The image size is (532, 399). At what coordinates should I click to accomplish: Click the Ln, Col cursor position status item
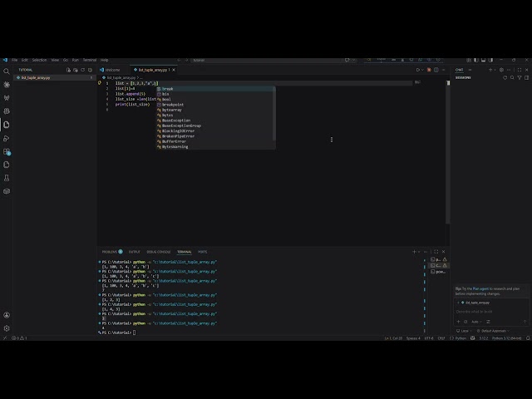tap(393, 338)
